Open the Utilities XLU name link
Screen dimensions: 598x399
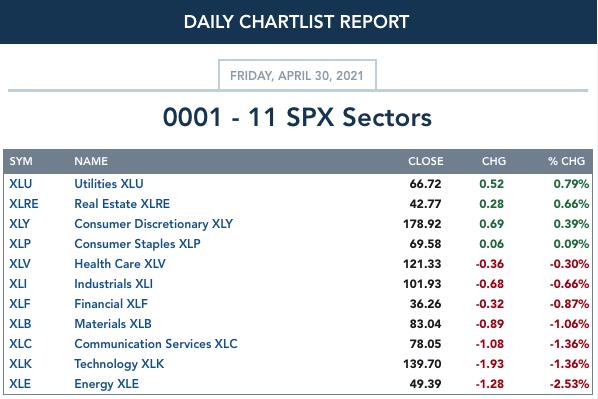tap(109, 184)
